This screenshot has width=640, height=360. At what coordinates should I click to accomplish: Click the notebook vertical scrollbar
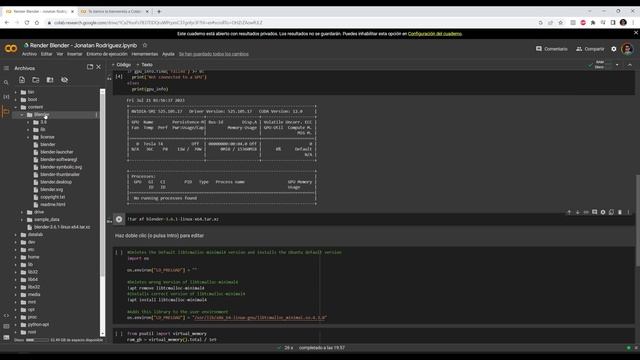point(638,220)
